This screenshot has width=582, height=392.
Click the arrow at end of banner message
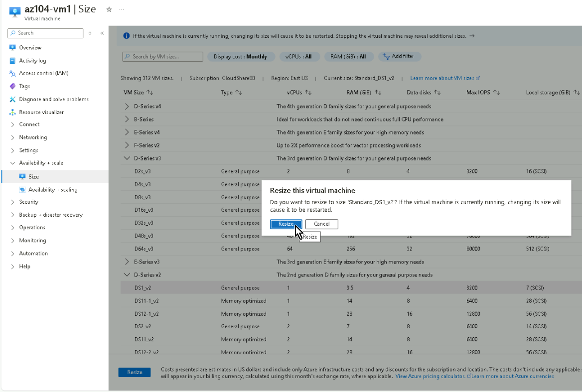click(472, 36)
